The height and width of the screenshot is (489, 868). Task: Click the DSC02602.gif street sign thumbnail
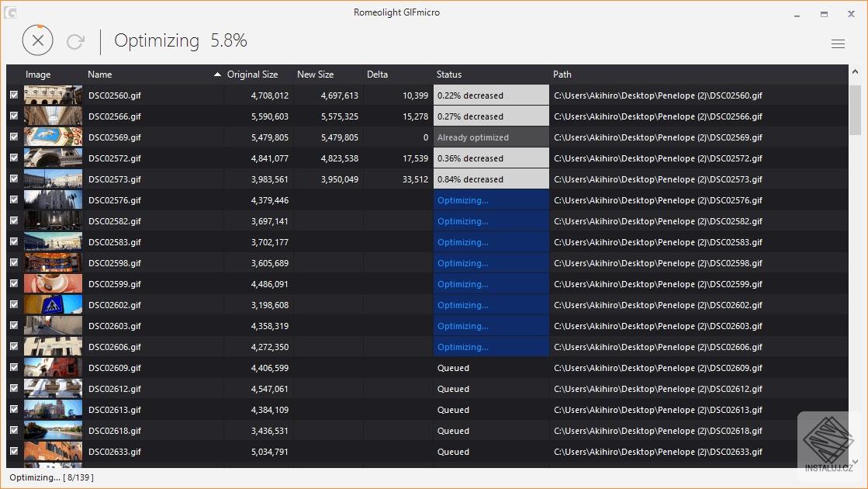53,304
